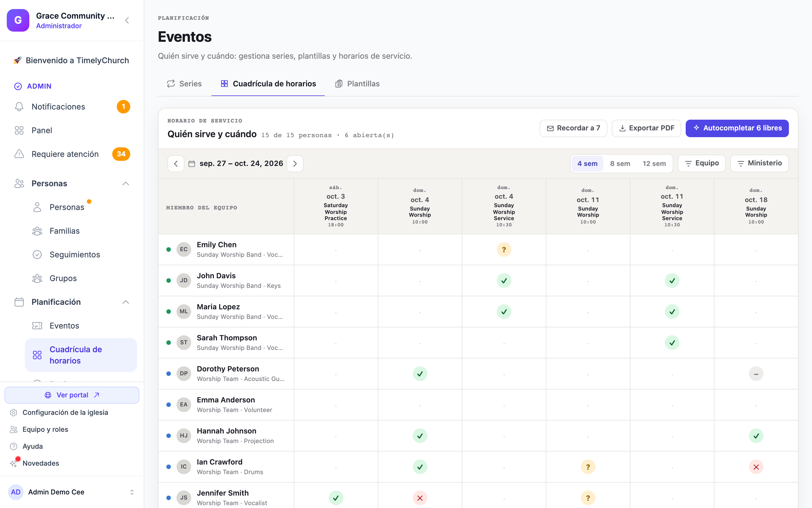
Task: Collapse the sidebar with the chevron arrow
Action: 127,21
